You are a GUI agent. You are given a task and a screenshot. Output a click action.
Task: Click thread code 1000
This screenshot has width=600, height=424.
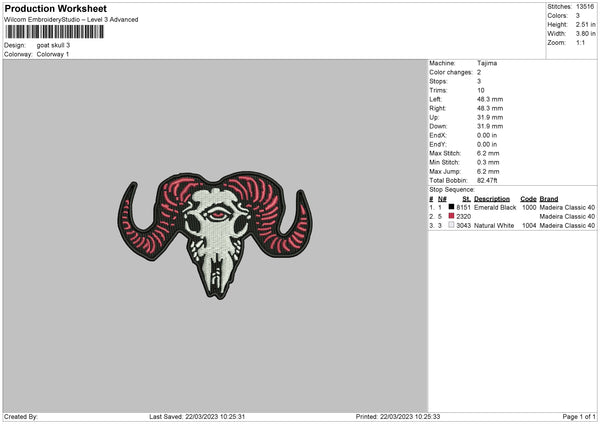[529, 207]
